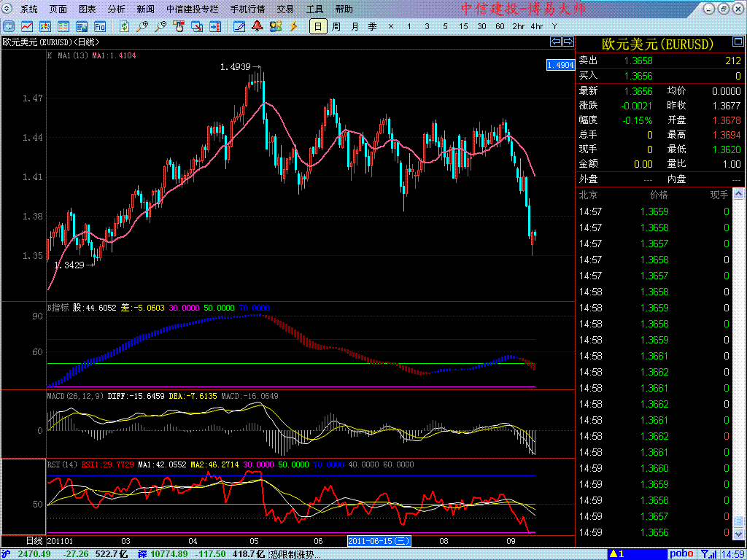Select the daily 日 period button
The width and height of the screenshot is (747, 560).
(x=318, y=26)
